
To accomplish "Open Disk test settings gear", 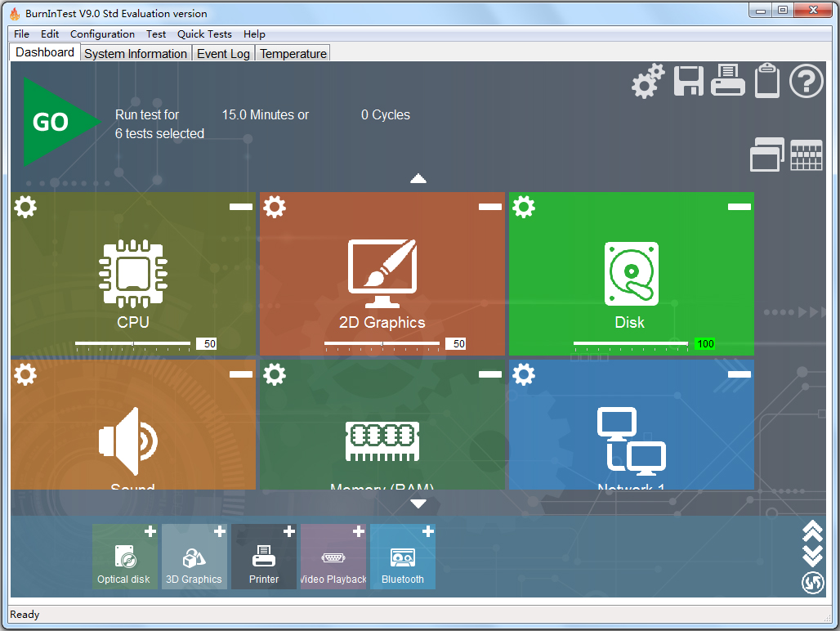I will click(x=524, y=207).
